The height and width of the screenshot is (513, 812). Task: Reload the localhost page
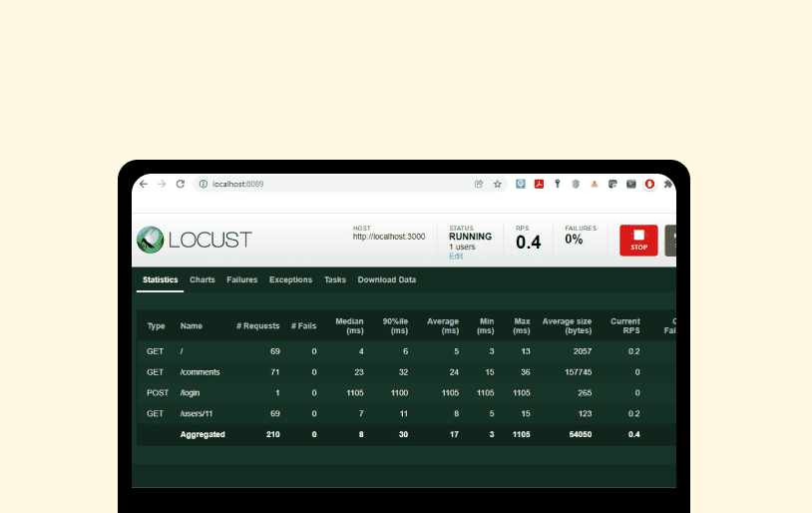click(181, 184)
